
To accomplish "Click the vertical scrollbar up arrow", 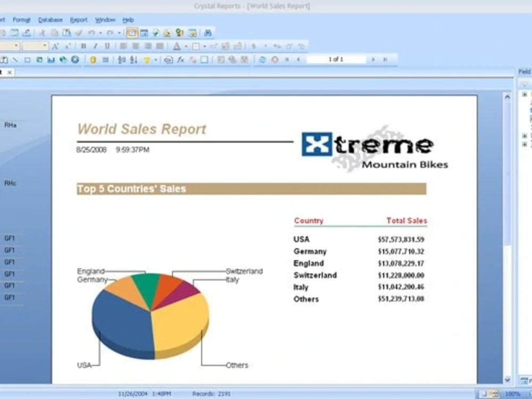I will point(507,97).
